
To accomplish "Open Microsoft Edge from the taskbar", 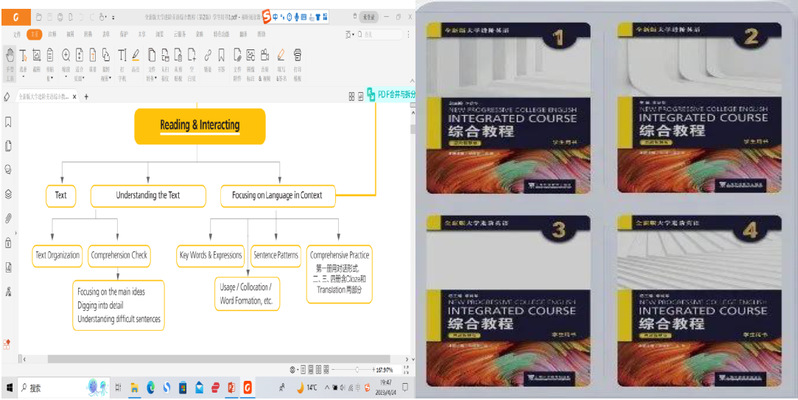I will pos(151,388).
